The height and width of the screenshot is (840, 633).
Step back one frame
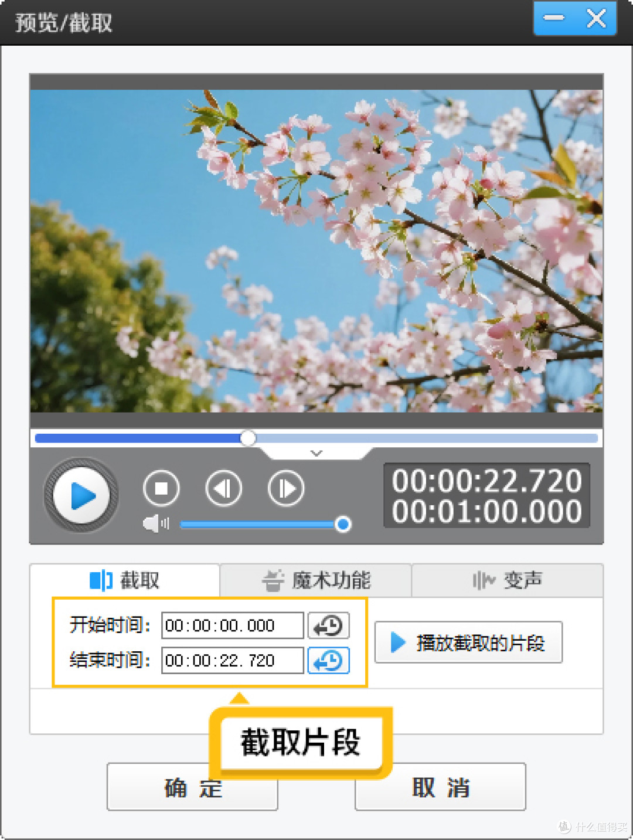(x=223, y=488)
